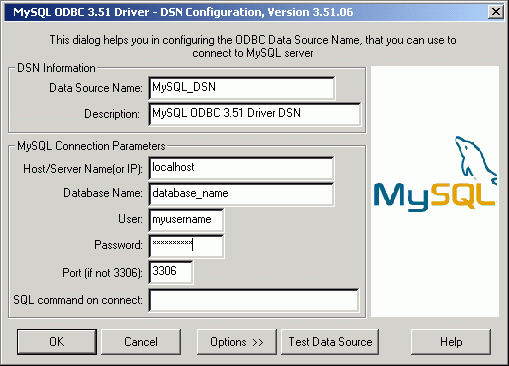Image resolution: width=509 pixels, height=366 pixels.
Task: Click the 'DSN Information' group title
Action: [56, 68]
